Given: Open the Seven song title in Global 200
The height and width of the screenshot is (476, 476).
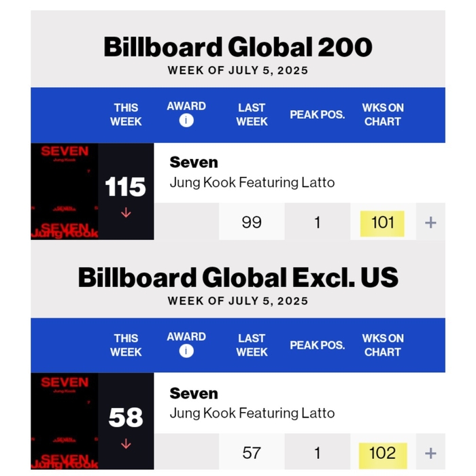Looking at the screenshot, I should click(x=194, y=163).
